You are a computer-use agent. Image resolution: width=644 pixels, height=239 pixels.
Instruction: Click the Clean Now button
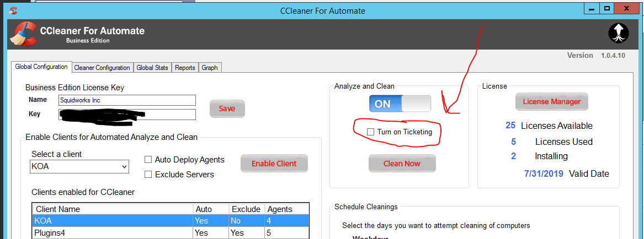pos(402,164)
